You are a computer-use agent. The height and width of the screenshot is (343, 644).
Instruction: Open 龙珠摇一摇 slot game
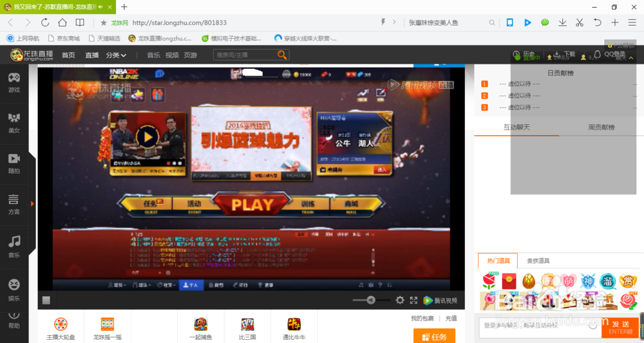107,328
